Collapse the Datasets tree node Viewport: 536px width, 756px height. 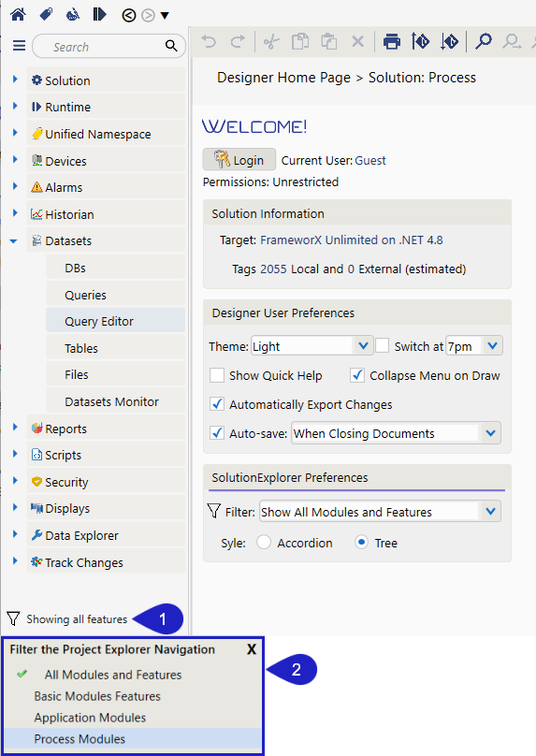[13, 240]
